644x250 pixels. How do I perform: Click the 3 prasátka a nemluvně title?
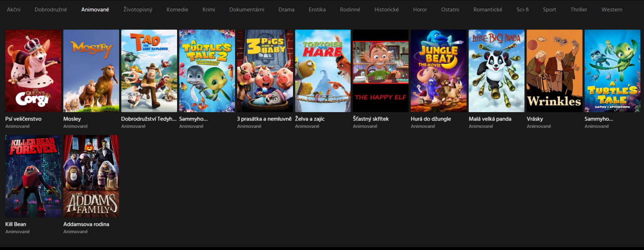click(x=264, y=119)
